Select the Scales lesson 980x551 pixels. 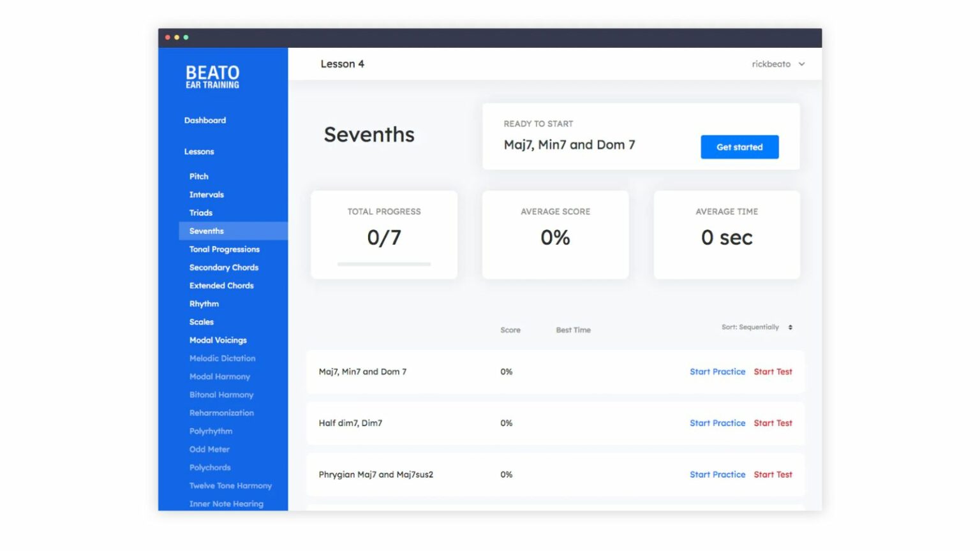(x=201, y=322)
